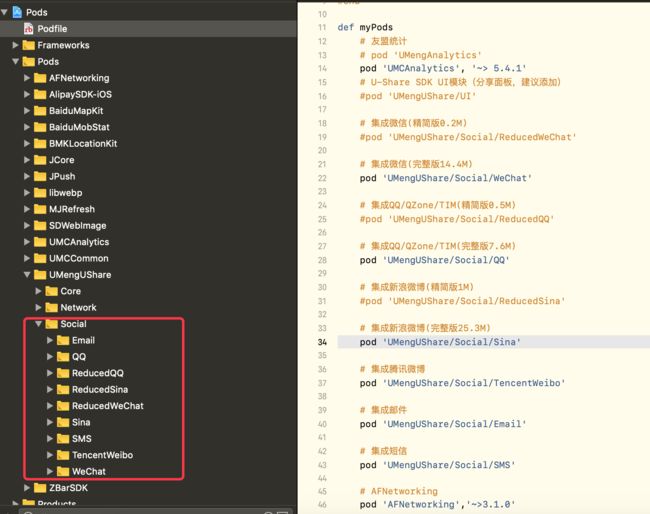Click commented # pod 'UMengAnalytics' line

(421, 55)
